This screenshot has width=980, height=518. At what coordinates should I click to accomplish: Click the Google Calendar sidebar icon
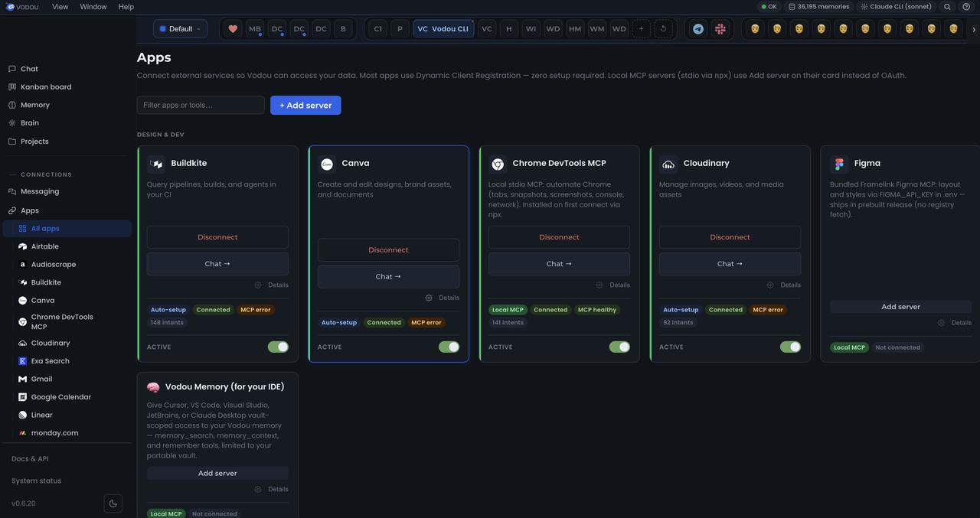click(23, 397)
